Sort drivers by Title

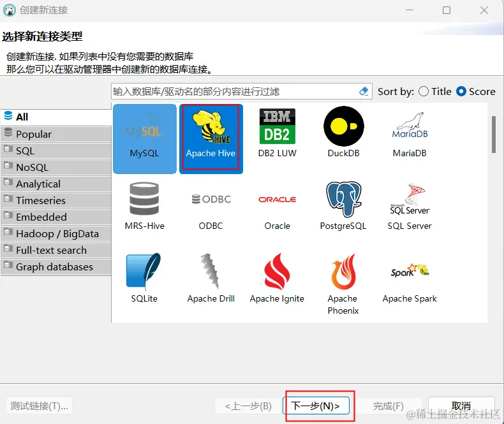coord(435,92)
